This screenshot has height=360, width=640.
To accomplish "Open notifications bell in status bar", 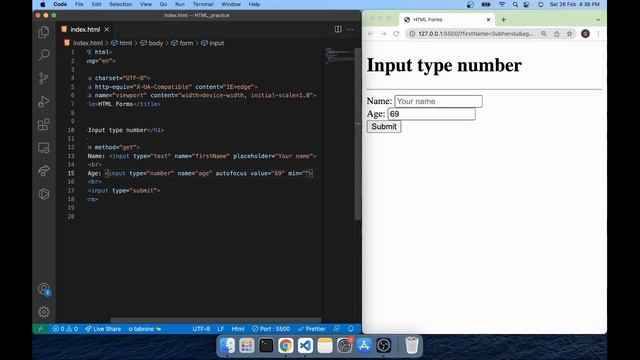I will point(351,329).
